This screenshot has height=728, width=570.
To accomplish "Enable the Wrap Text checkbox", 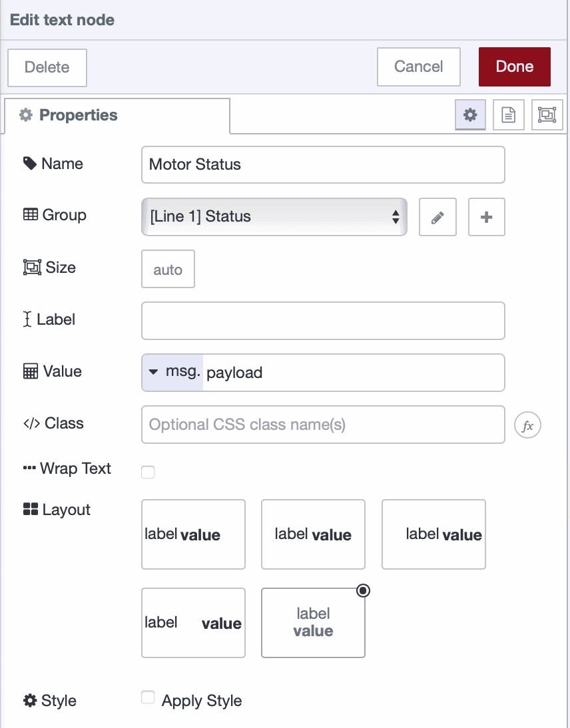I will 148,471.
